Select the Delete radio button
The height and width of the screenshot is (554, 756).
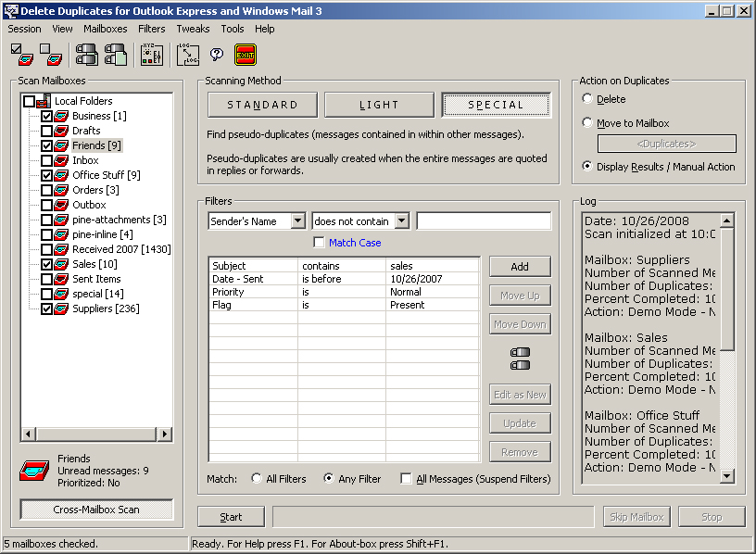pyautogui.click(x=587, y=99)
